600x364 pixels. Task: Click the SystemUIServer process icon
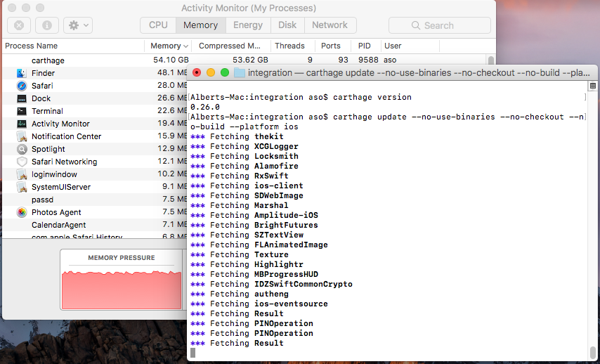tap(22, 187)
